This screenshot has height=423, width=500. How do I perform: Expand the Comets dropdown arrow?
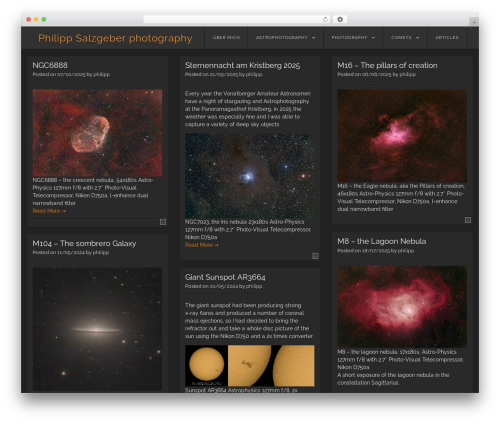coord(417,38)
